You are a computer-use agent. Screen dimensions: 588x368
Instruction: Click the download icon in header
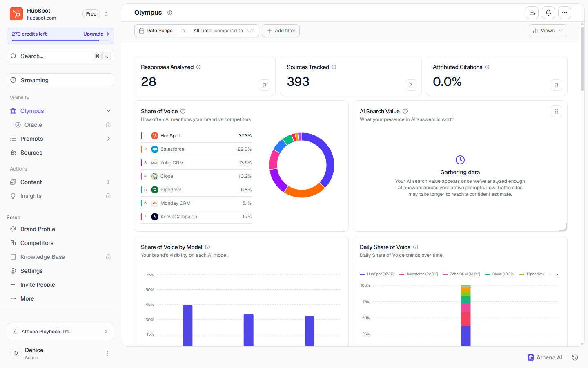click(532, 13)
